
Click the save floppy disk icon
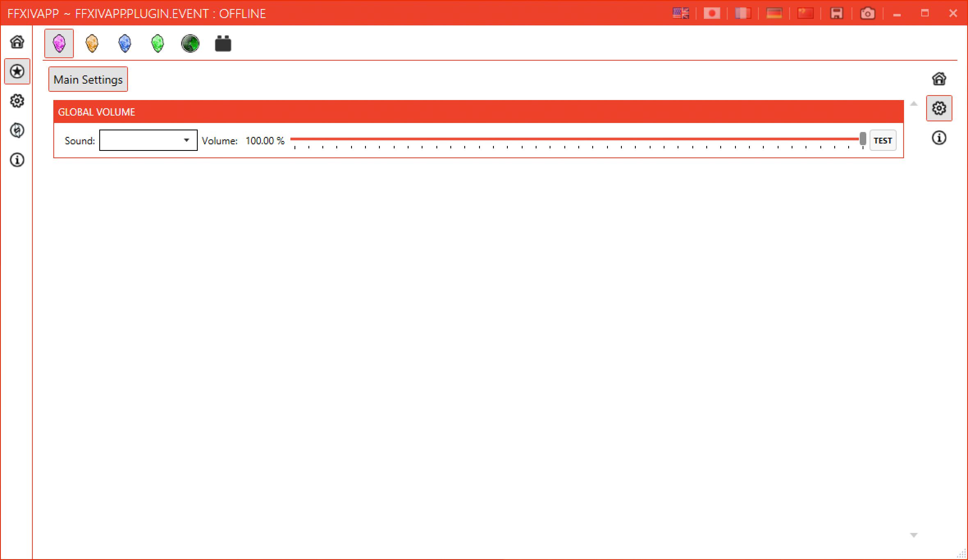(x=837, y=14)
